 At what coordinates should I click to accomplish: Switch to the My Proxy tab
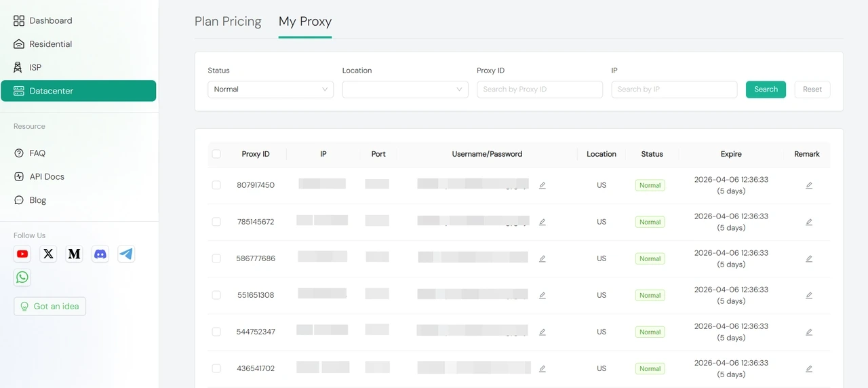[x=305, y=22]
